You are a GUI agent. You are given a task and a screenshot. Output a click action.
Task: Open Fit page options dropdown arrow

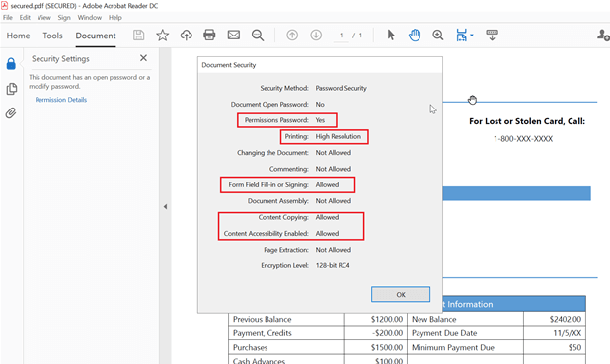472,36
